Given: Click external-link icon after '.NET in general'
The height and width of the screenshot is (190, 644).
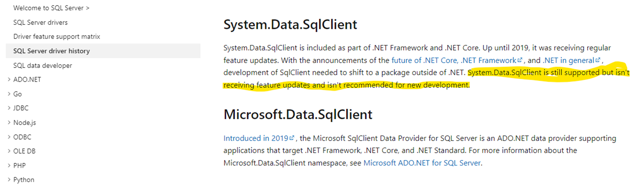Looking at the screenshot, I should point(598,60).
